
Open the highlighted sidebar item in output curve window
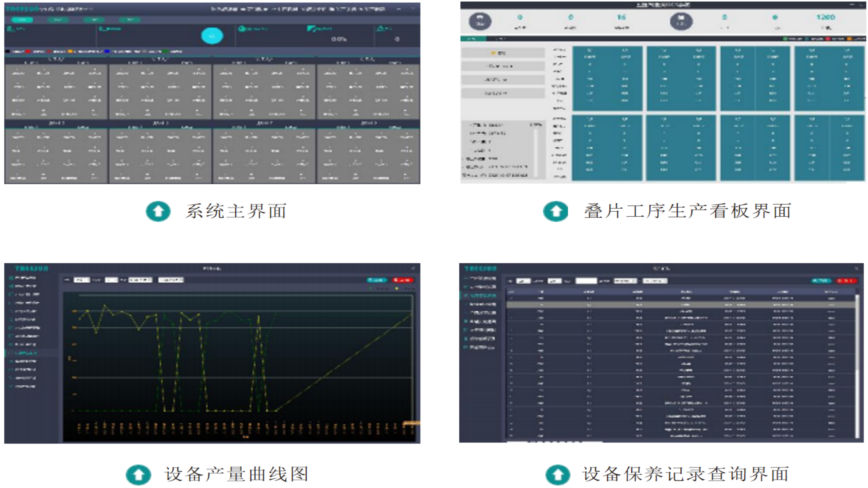pyautogui.click(x=31, y=353)
